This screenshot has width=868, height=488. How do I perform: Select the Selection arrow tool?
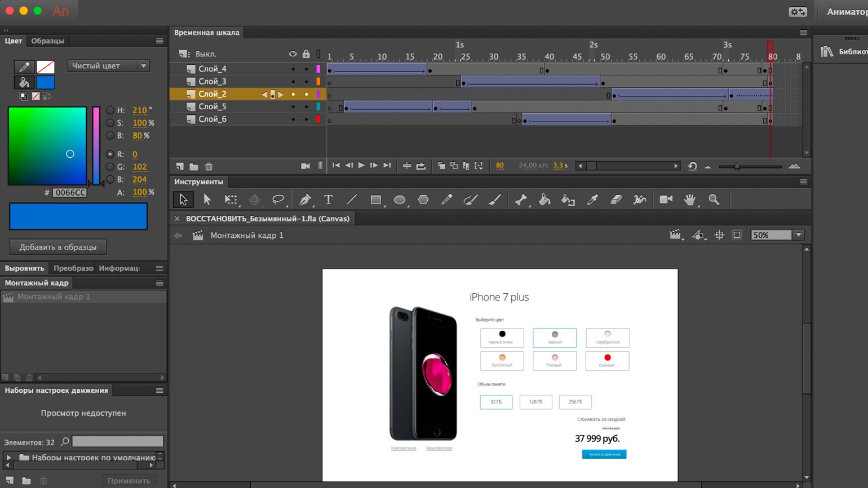pos(183,199)
